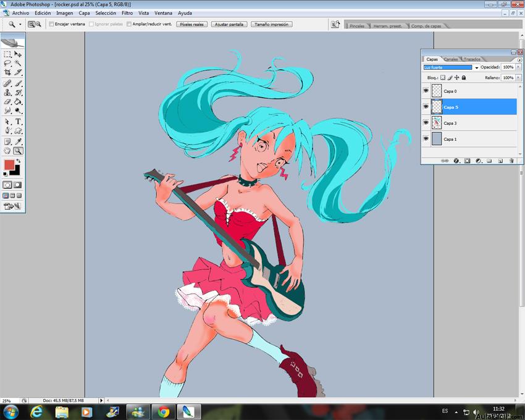The width and height of the screenshot is (525, 420).
Task: Select the History Brush tool
Action: coord(18,93)
